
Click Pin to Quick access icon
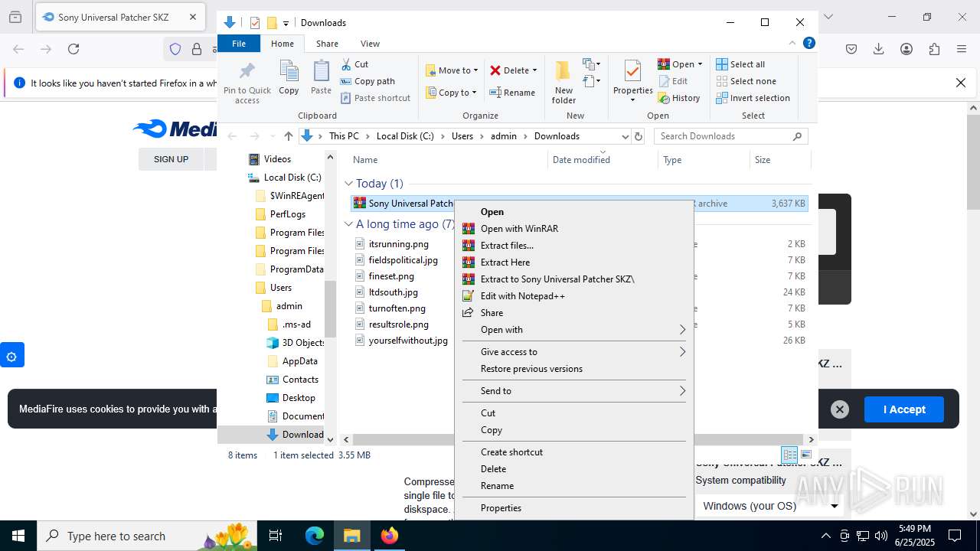click(247, 83)
